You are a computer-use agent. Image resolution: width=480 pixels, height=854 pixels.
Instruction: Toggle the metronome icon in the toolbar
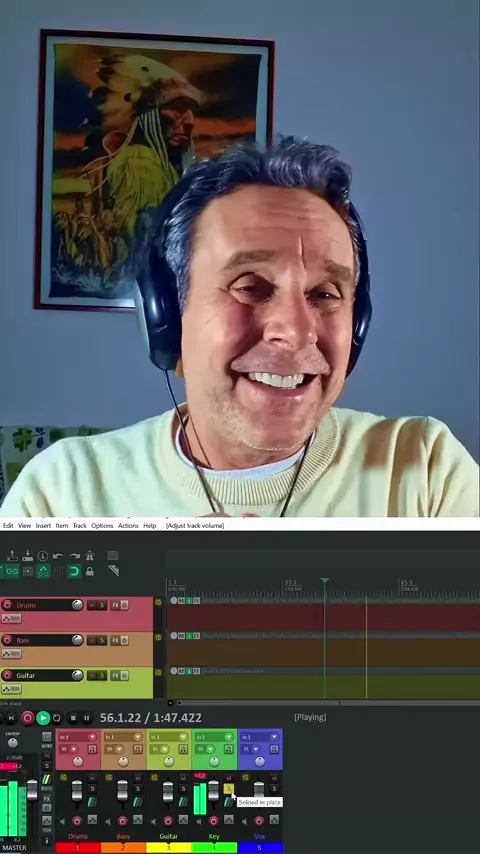tap(90, 556)
